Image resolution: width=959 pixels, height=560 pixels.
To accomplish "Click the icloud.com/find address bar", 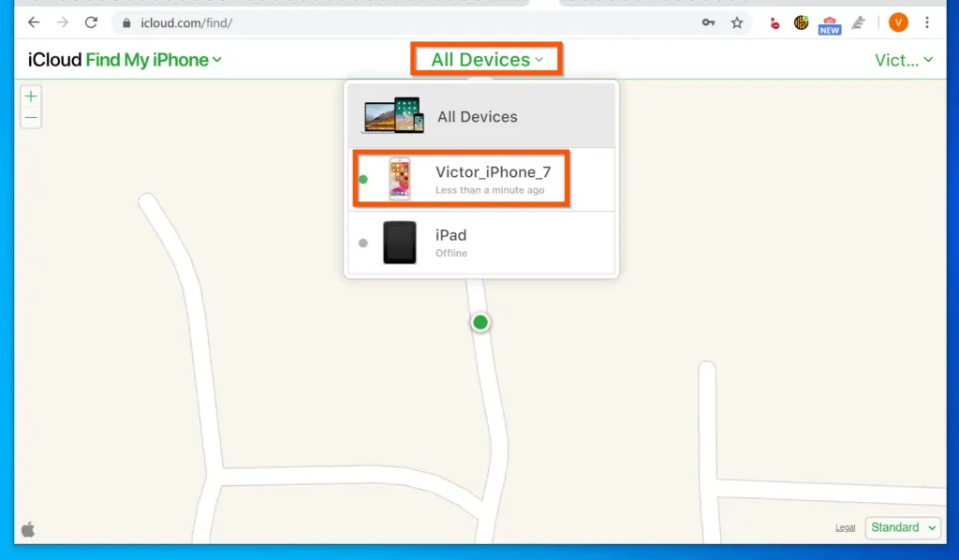I will [x=375, y=22].
